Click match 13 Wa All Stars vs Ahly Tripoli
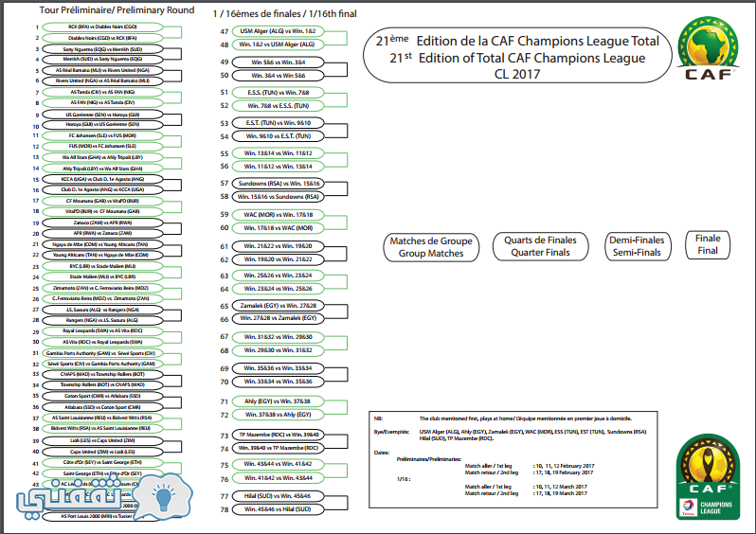Viewport: 756px width, 534px height. (102, 157)
